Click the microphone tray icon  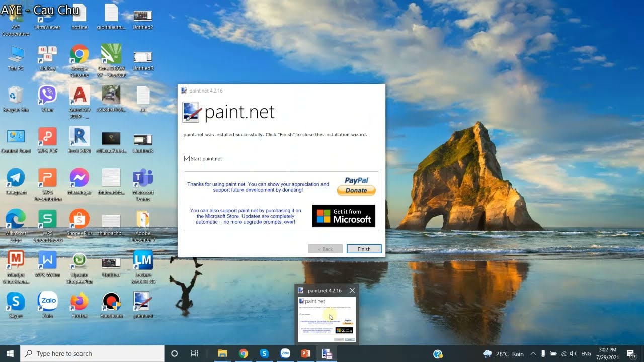pos(543,354)
